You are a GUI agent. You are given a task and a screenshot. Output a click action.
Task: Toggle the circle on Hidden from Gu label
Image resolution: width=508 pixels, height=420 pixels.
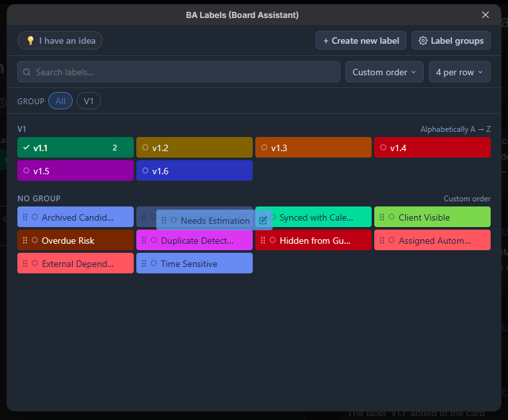273,240
